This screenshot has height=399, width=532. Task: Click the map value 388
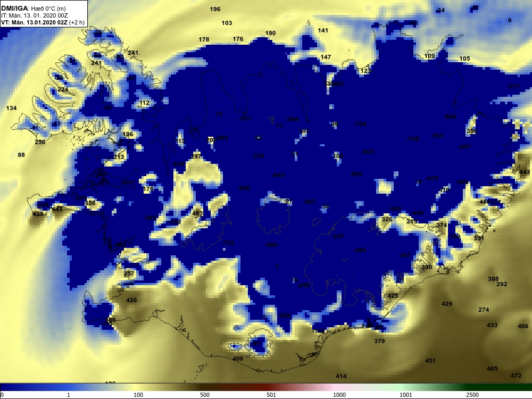493,279
